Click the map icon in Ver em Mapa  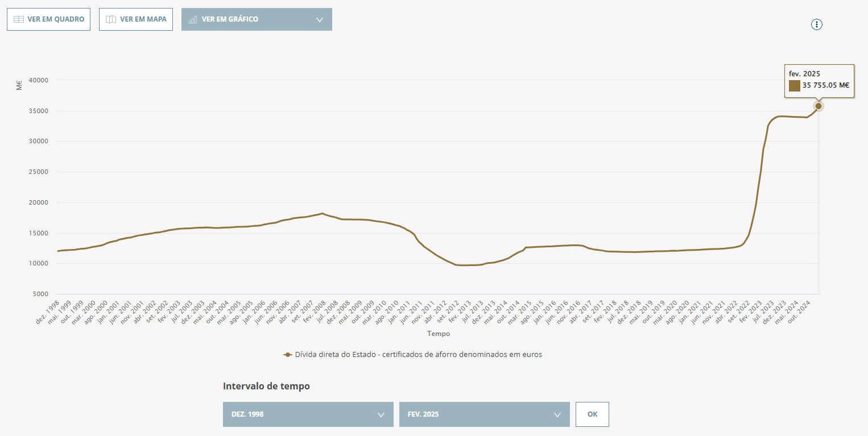pyautogui.click(x=111, y=19)
